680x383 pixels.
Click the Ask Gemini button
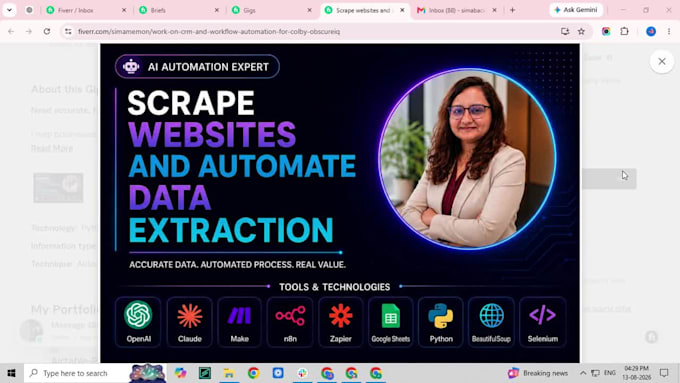click(576, 10)
